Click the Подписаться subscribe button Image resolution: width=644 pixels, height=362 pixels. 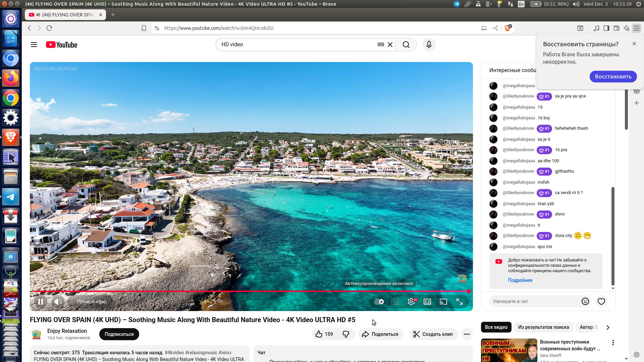click(119, 334)
